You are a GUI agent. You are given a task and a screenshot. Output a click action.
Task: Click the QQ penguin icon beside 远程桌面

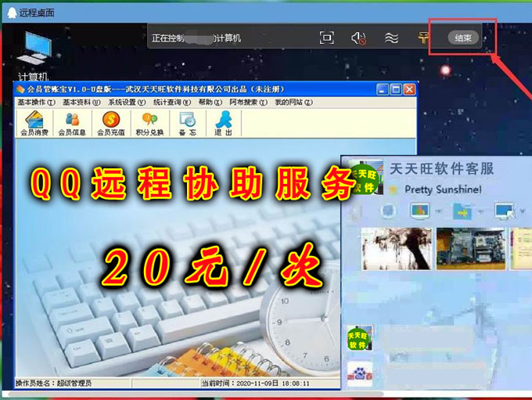pos(12,13)
